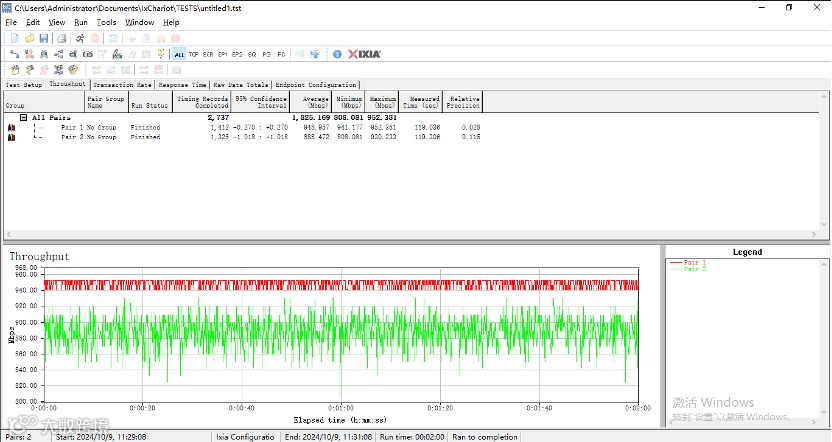Click the Average (Mbps) column header
The height and width of the screenshot is (442, 832).
point(311,102)
